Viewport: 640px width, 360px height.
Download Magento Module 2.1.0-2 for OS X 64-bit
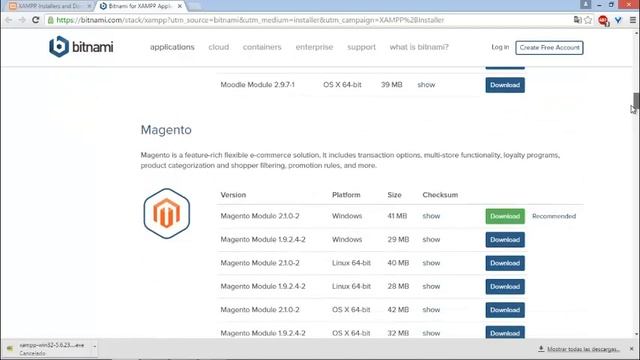coord(505,310)
